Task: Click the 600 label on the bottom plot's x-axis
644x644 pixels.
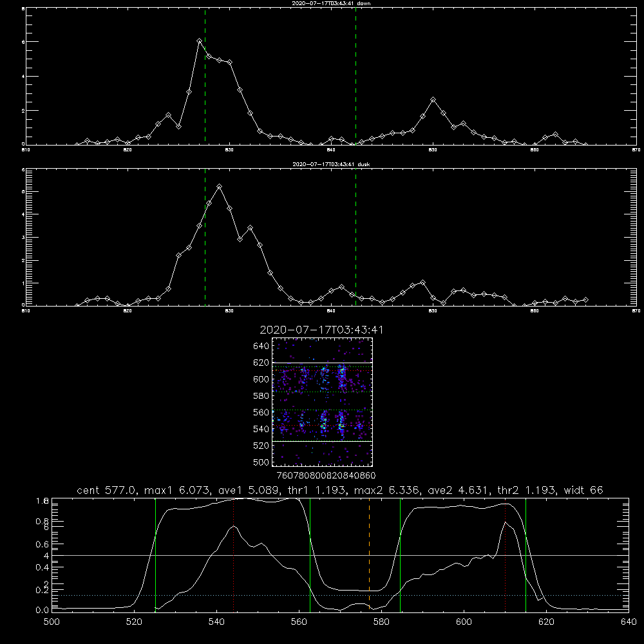Action: (x=464, y=622)
